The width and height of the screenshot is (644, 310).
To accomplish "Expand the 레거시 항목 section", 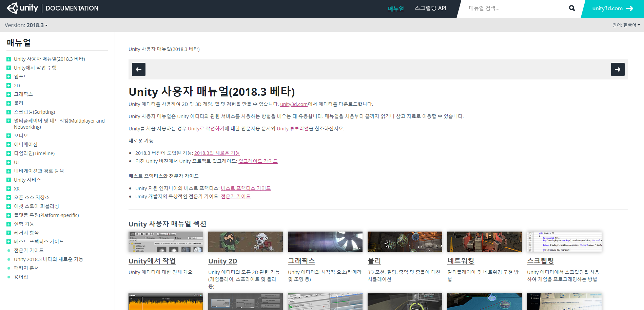I will 9,233.
